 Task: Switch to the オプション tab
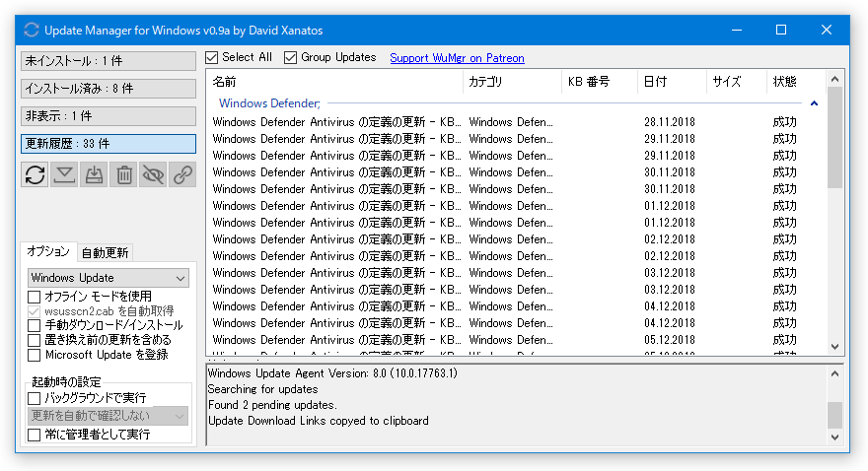[48, 251]
